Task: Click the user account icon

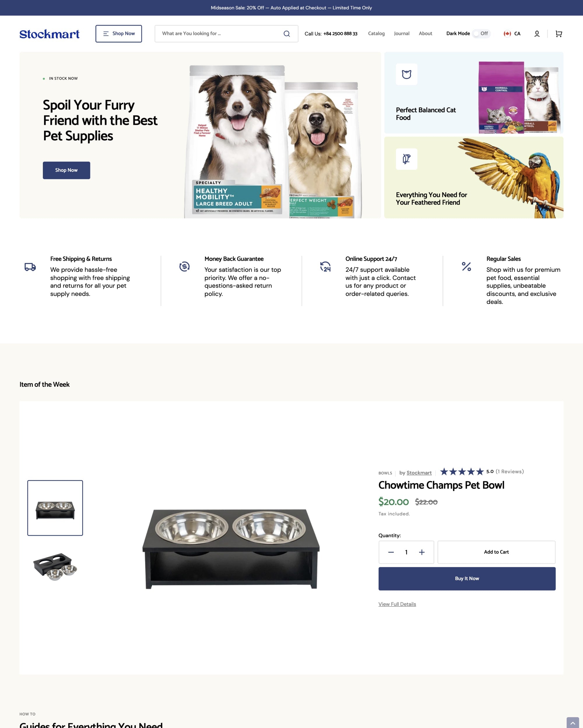Action: pos(537,33)
